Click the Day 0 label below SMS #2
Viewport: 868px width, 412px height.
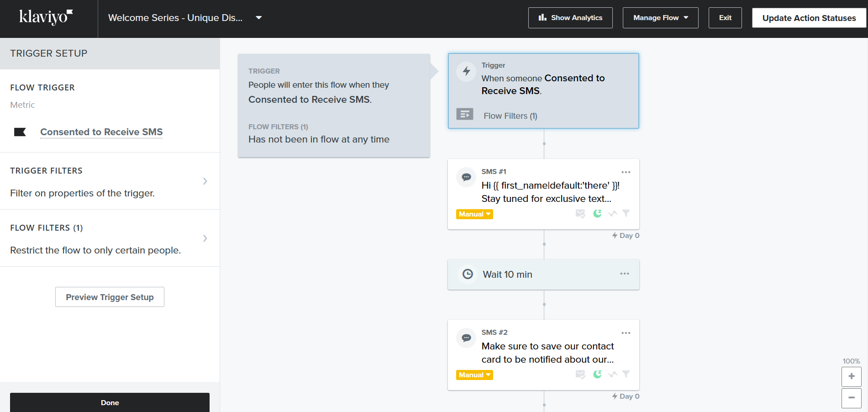tap(626, 396)
